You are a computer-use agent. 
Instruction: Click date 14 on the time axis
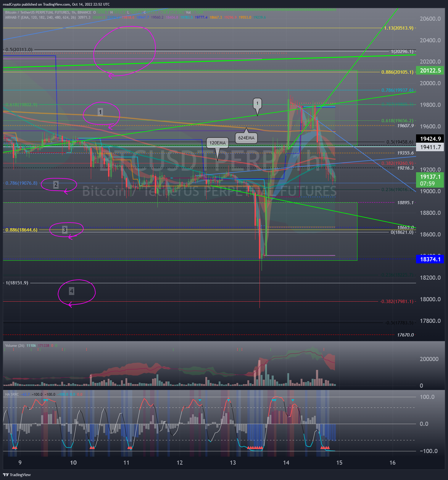point(286,463)
